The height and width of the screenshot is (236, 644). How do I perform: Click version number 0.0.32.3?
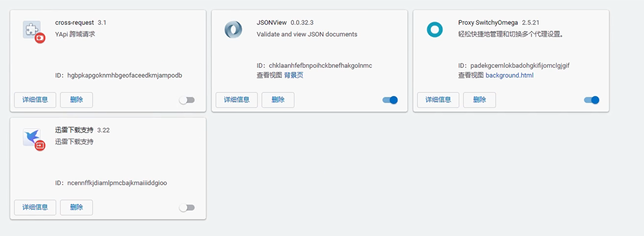(x=302, y=23)
